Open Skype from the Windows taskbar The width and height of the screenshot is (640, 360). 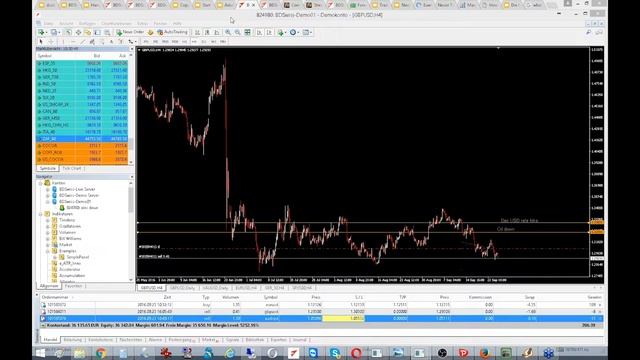pyautogui.click(x=335, y=353)
